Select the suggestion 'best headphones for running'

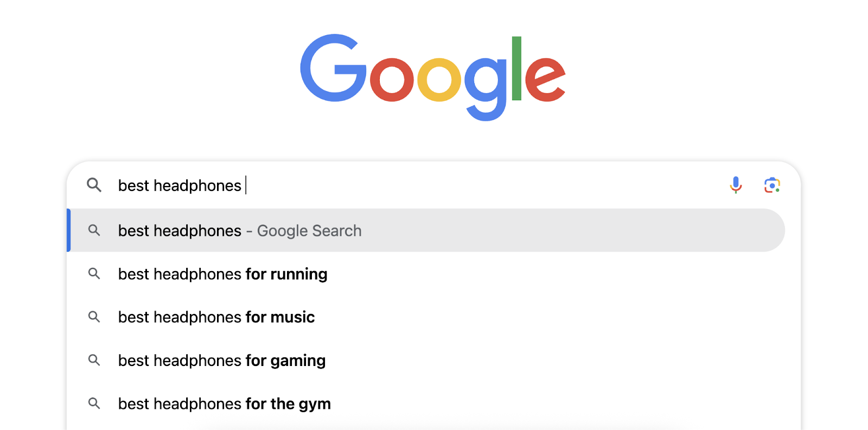(x=222, y=274)
